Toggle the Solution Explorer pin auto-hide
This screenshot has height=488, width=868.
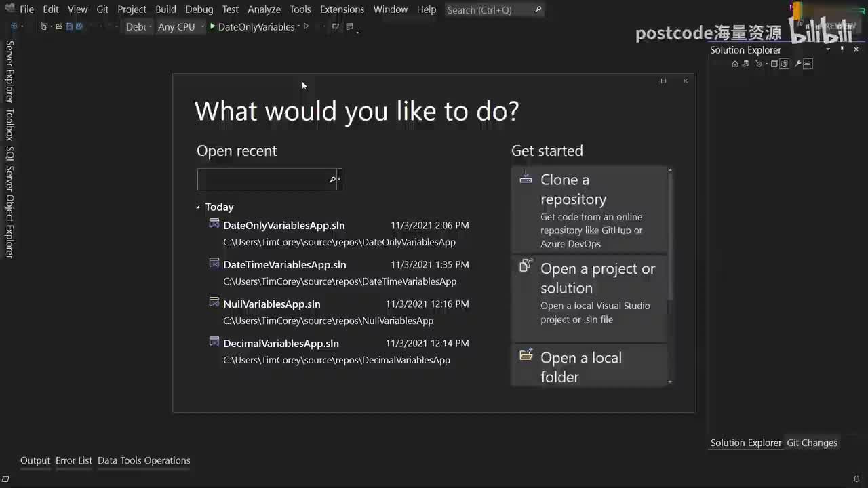(x=842, y=49)
